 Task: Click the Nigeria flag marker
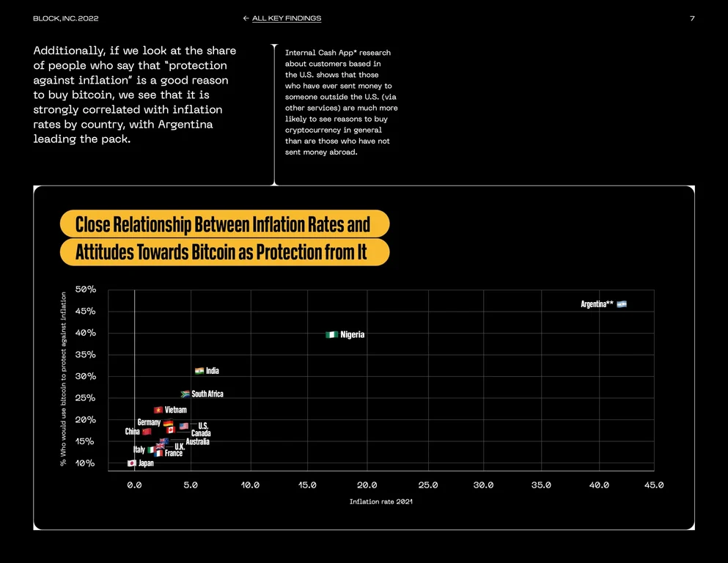point(331,334)
